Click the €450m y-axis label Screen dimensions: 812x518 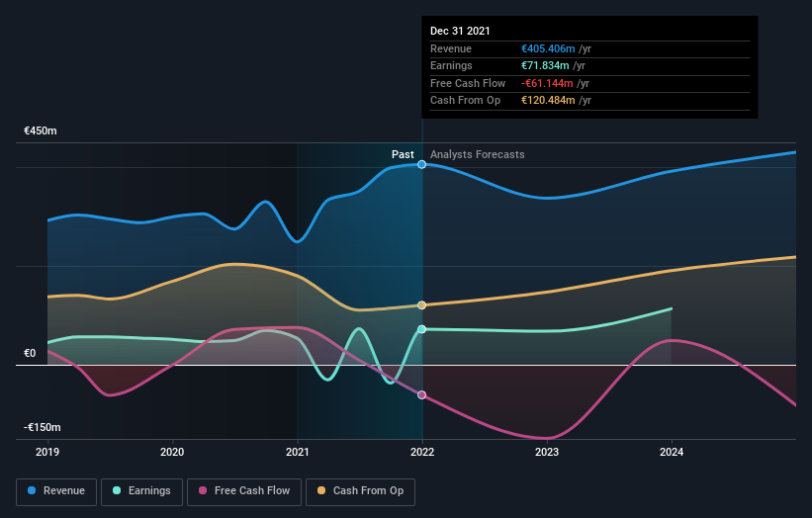pos(41,130)
